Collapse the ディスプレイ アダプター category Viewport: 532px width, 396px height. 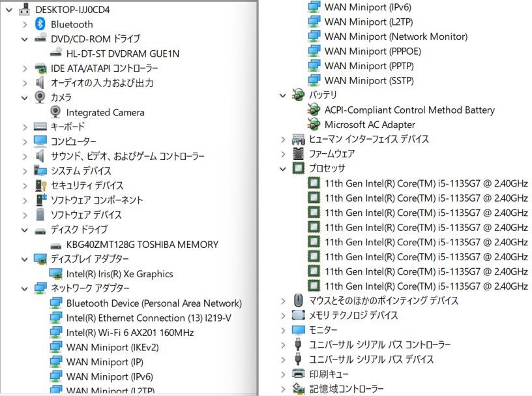point(24,260)
